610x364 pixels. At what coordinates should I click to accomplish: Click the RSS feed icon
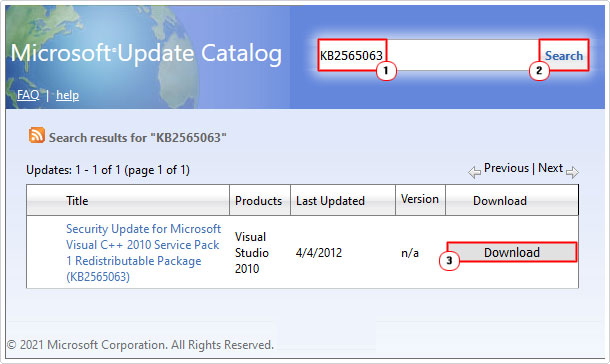[37, 135]
